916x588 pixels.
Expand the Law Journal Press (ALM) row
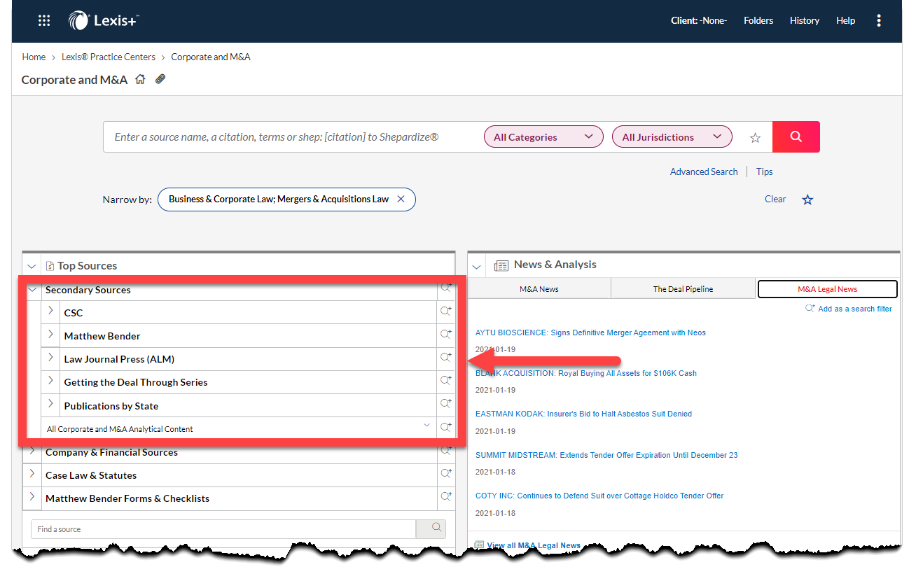coord(50,358)
